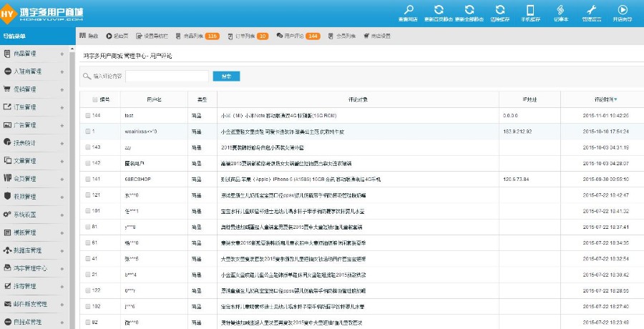
Task: Click the 更新首页静态 refresh icon
Action: coord(439,10)
